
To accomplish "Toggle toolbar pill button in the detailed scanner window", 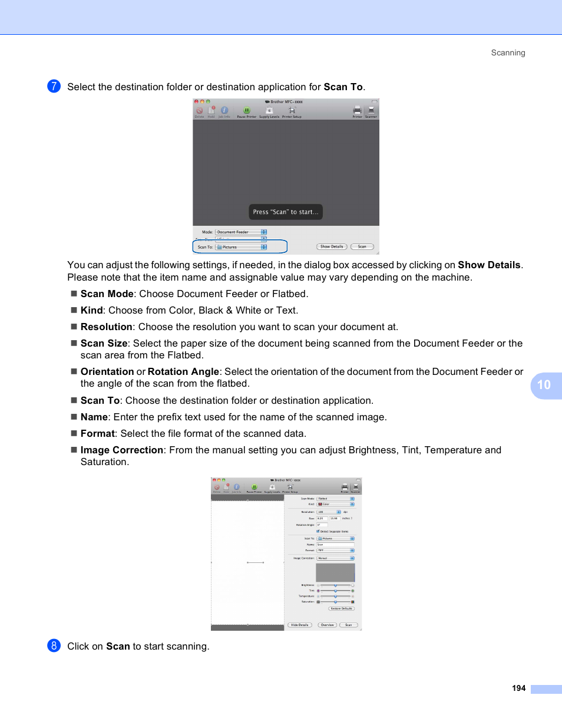I will (358, 480).
